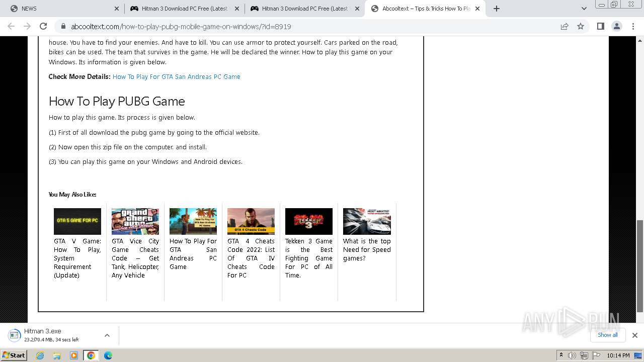This screenshot has height=362, width=644.
Task: View site information lock icon
Action: coord(63,26)
